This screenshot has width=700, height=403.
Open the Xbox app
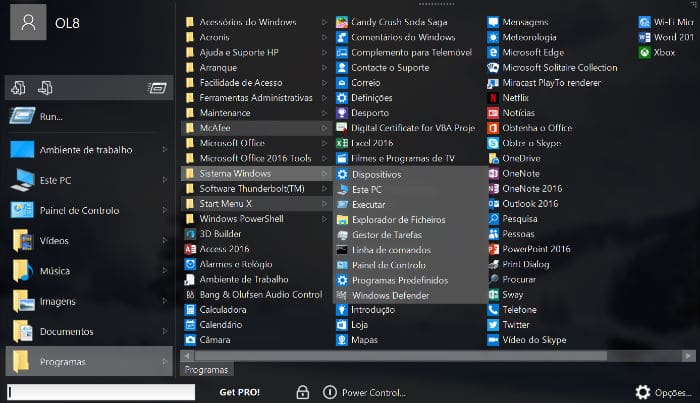(x=664, y=52)
